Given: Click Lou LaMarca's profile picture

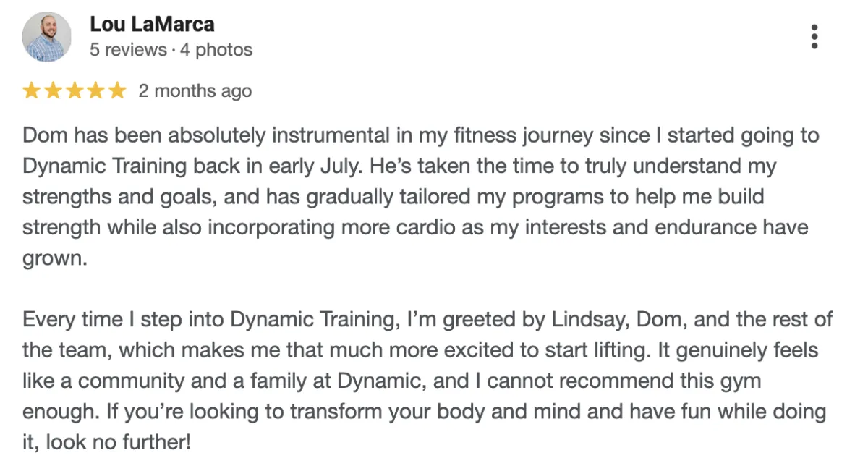Looking at the screenshot, I should pyautogui.click(x=47, y=36).
